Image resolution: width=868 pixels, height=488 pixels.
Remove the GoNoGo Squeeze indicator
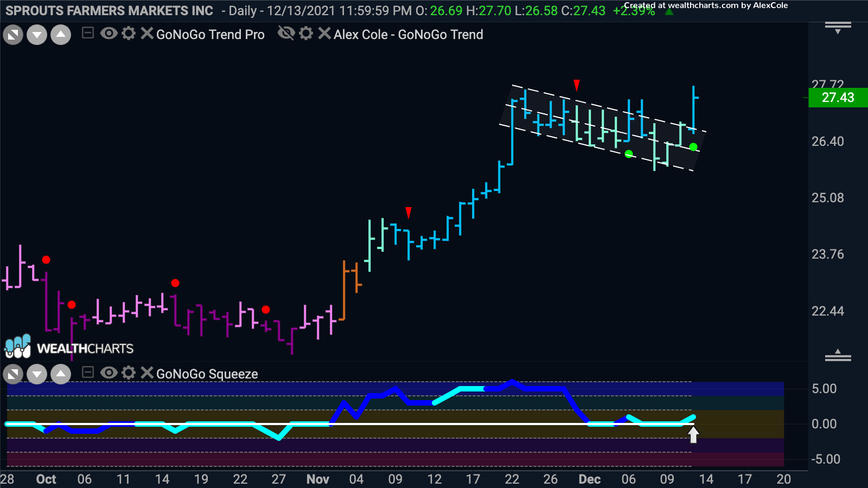[147, 373]
